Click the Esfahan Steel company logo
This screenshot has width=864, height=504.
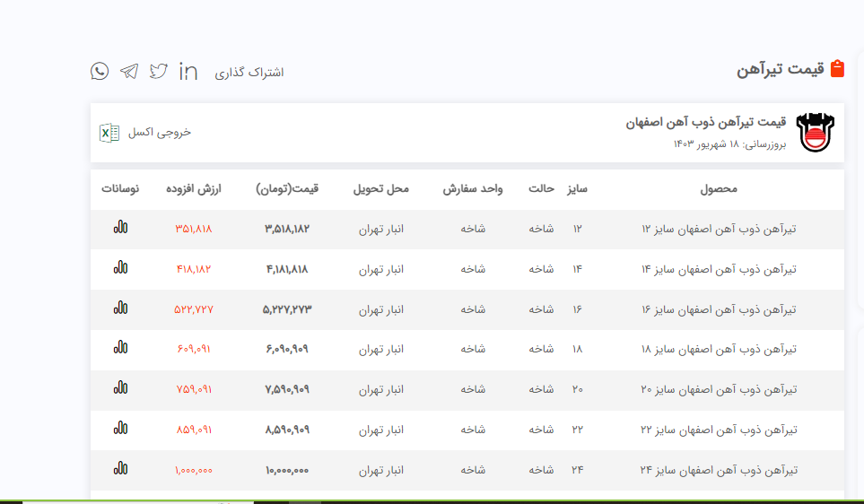pyautogui.click(x=815, y=133)
